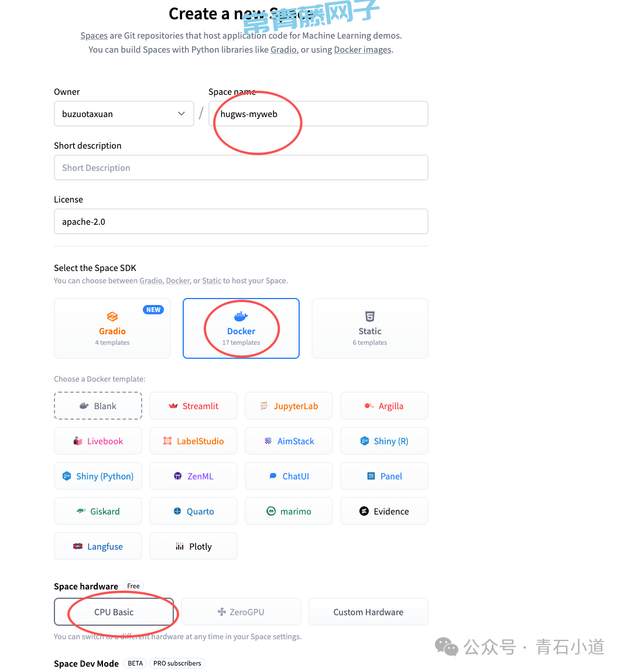Choose Custom Hardware option
This screenshot has height=672, width=624.
click(368, 612)
